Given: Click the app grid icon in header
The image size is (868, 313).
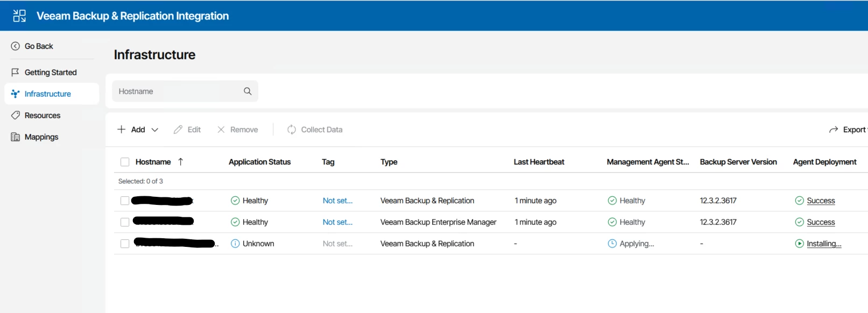Looking at the screenshot, I should 19,16.
